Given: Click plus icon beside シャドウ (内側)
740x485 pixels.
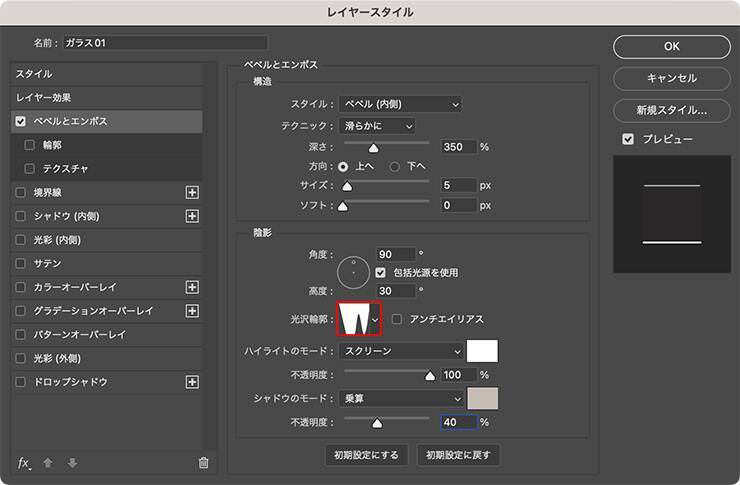Looking at the screenshot, I should (x=193, y=216).
